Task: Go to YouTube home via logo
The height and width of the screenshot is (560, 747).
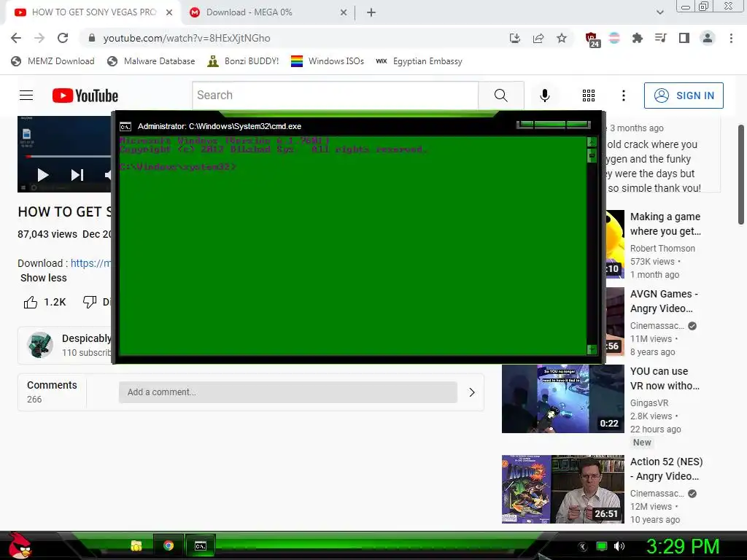Action: pos(85,96)
